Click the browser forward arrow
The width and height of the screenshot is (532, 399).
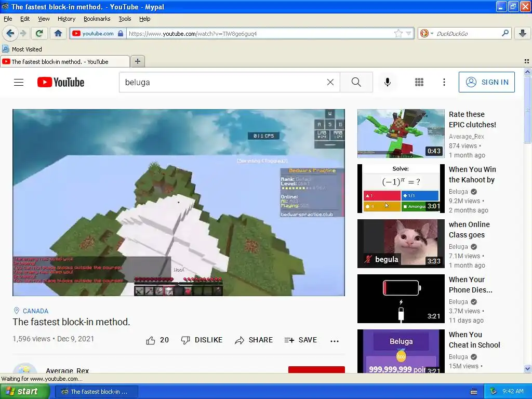pyautogui.click(x=23, y=33)
